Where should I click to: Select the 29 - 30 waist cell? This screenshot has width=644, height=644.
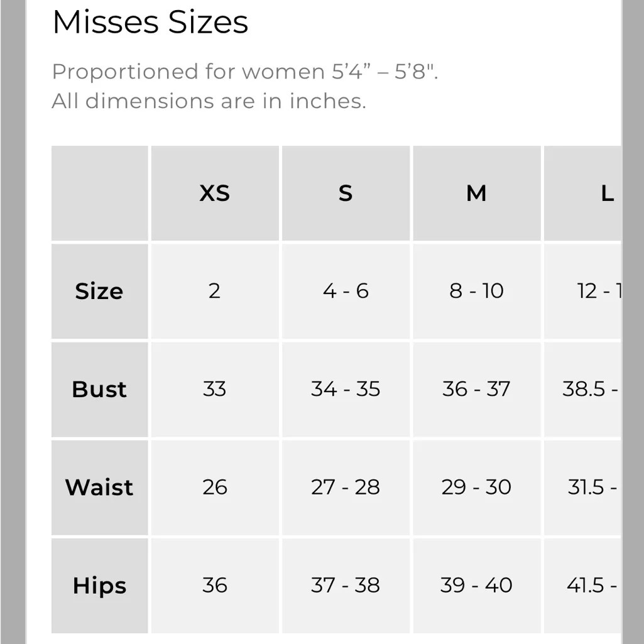[476, 487]
